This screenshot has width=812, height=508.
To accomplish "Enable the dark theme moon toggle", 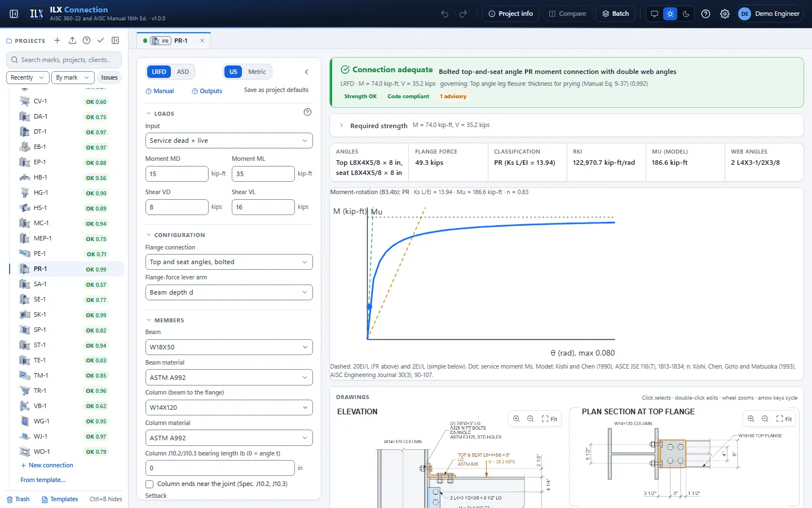I will (686, 14).
